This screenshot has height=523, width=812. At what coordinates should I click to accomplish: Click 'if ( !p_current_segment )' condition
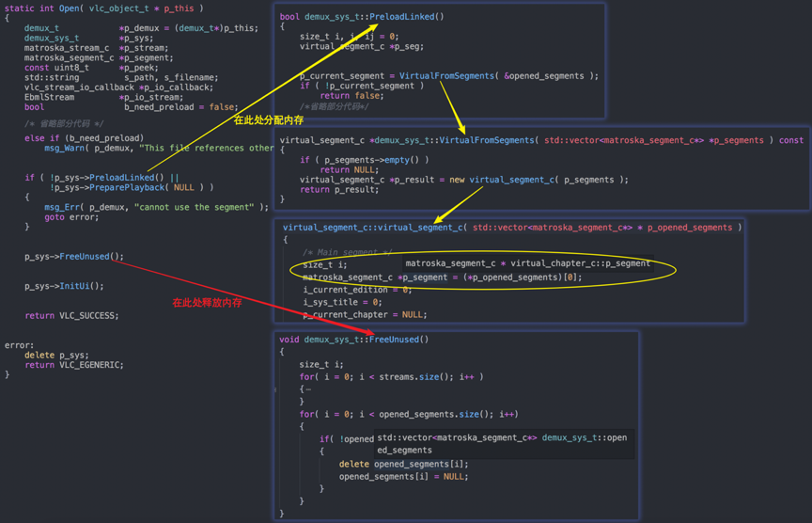coord(362,86)
